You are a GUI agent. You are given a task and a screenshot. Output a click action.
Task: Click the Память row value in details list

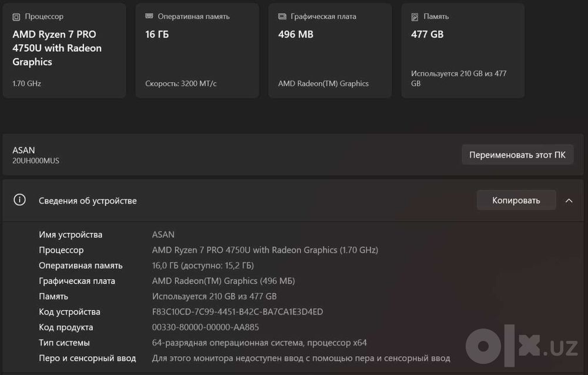coord(214,296)
